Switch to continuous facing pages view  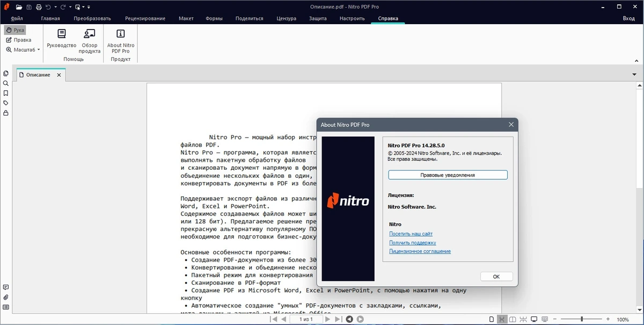[523, 320]
